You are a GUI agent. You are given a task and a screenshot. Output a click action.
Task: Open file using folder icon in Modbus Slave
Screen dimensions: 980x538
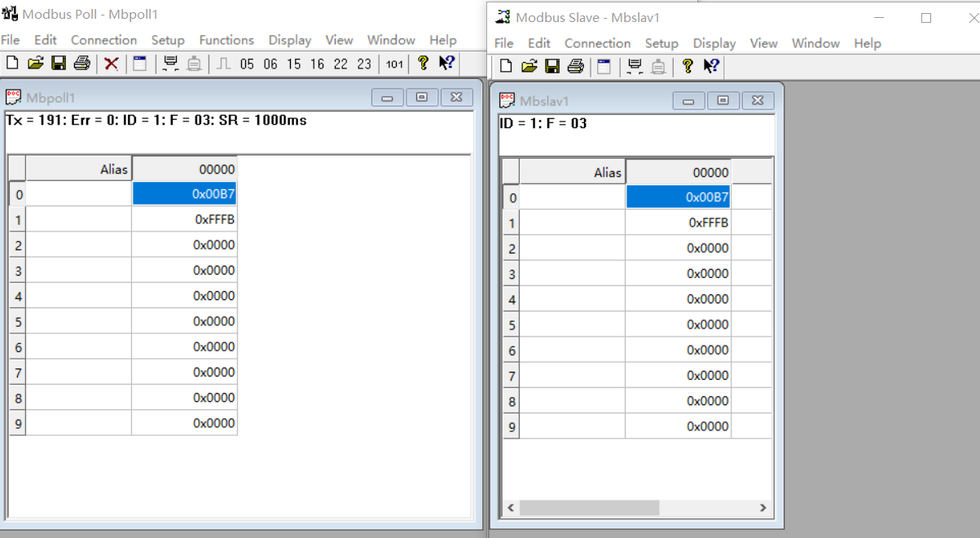tap(529, 66)
